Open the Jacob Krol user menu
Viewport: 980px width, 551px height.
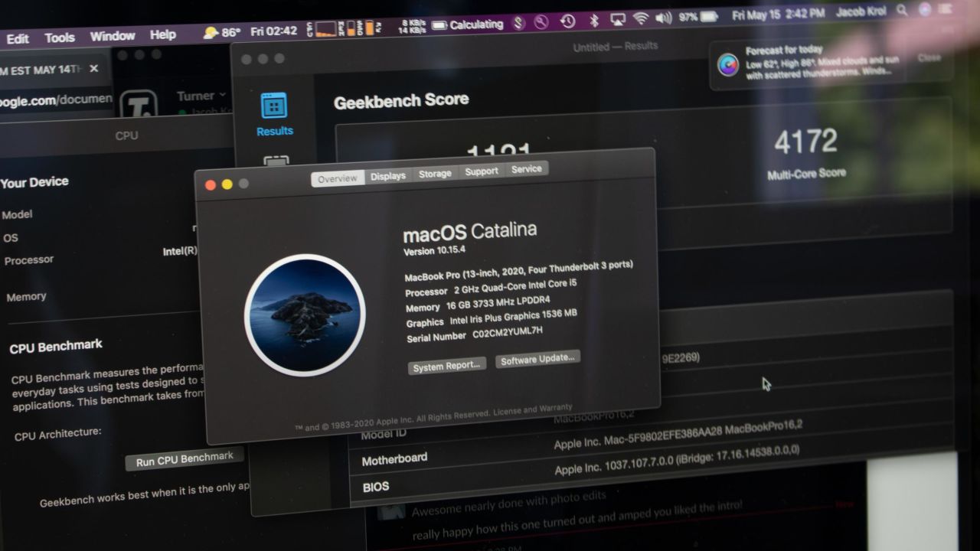click(x=863, y=11)
